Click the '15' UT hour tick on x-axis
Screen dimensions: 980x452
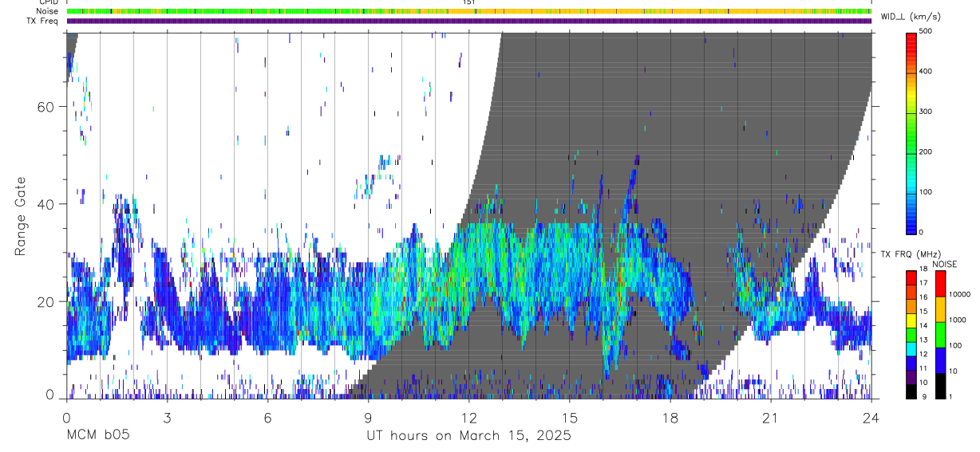[x=570, y=418]
